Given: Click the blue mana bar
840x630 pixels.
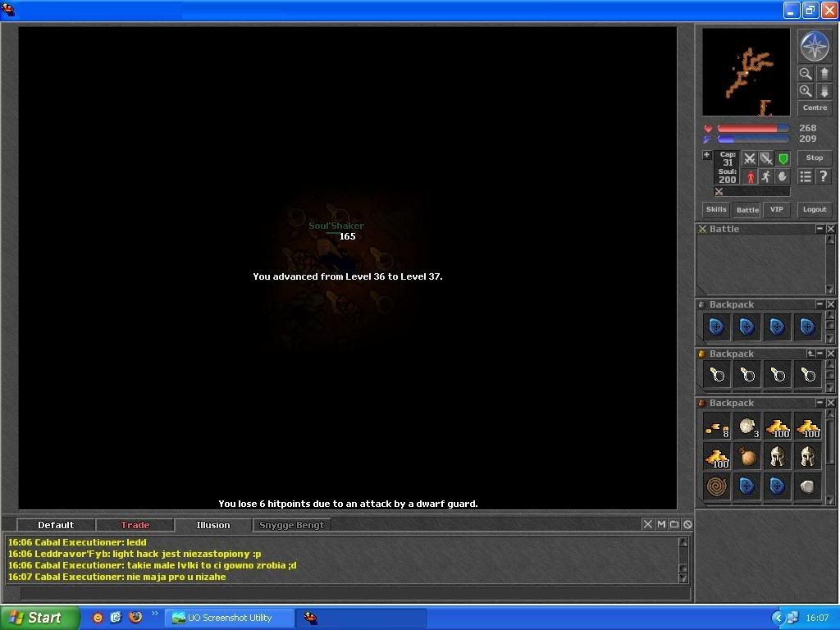Looking at the screenshot, I should pyautogui.click(x=753, y=139).
